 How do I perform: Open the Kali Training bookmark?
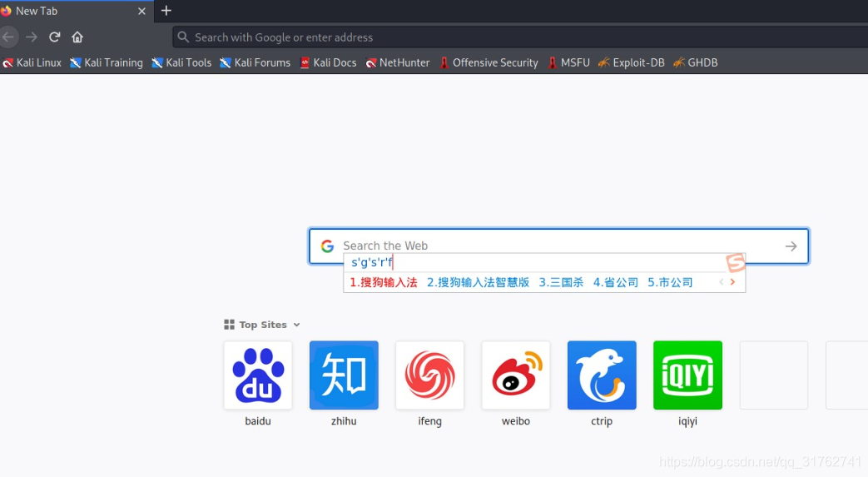click(107, 62)
